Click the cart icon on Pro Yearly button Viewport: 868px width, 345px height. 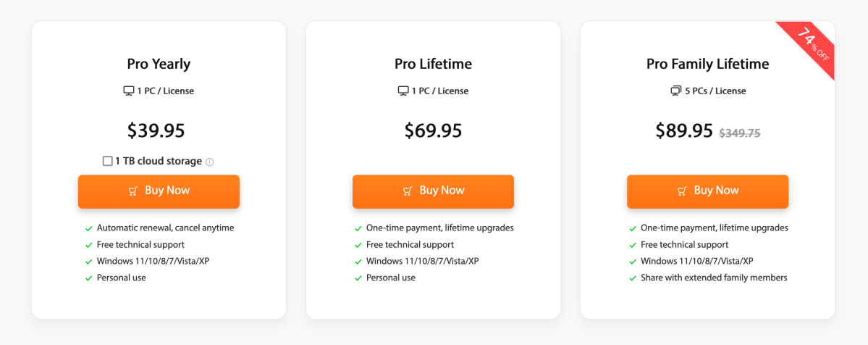pyautogui.click(x=133, y=191)
